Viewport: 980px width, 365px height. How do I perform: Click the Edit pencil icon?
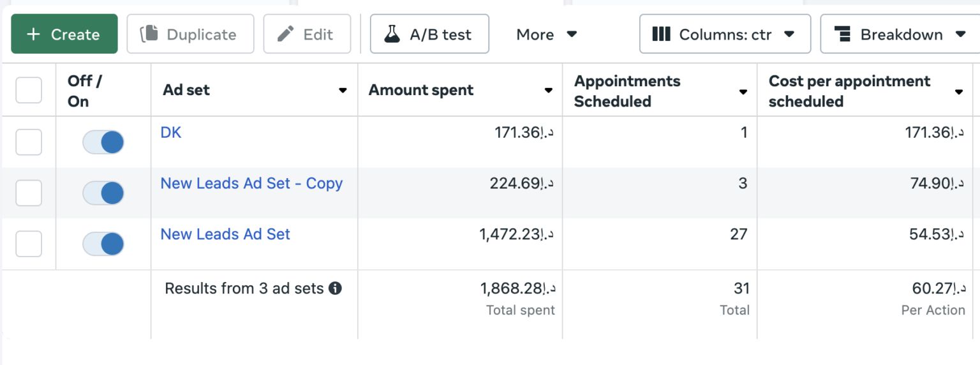pos(286,34)
